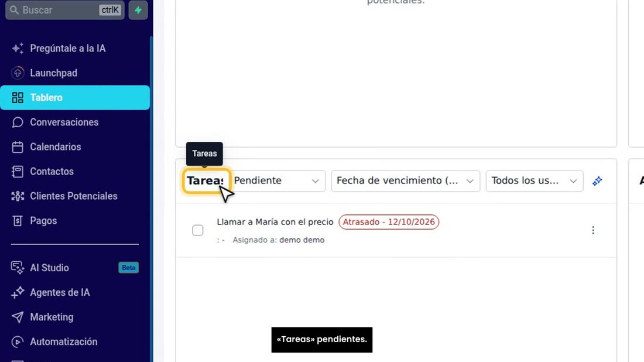The image size is (644, 362).
Task: Click the Conversaciones chat bubble icon
Action: pyautogui.click(x=17, y=122)
